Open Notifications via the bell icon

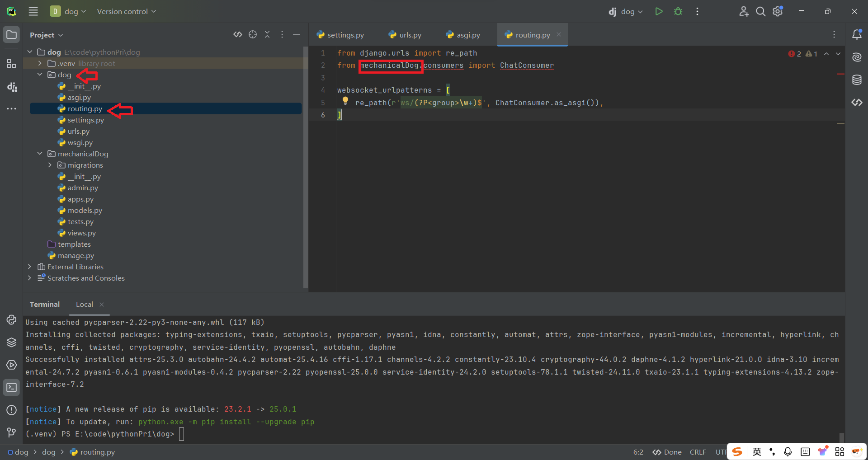(858, 34)
